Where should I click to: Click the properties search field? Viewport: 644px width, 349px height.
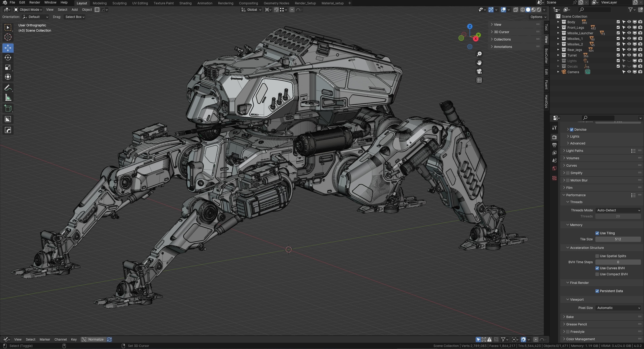pyautogui.click(x=598, y=118)
